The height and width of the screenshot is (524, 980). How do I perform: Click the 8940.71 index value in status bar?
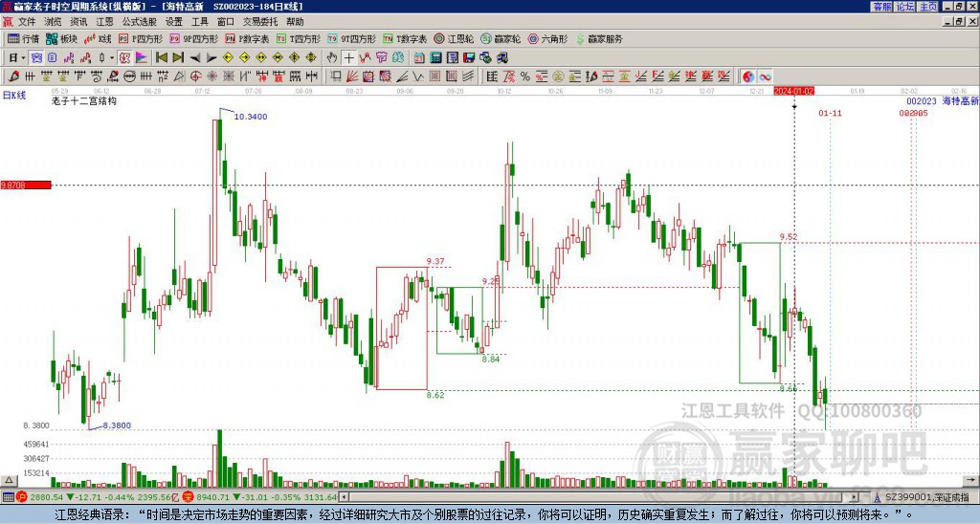click(213, 497)
